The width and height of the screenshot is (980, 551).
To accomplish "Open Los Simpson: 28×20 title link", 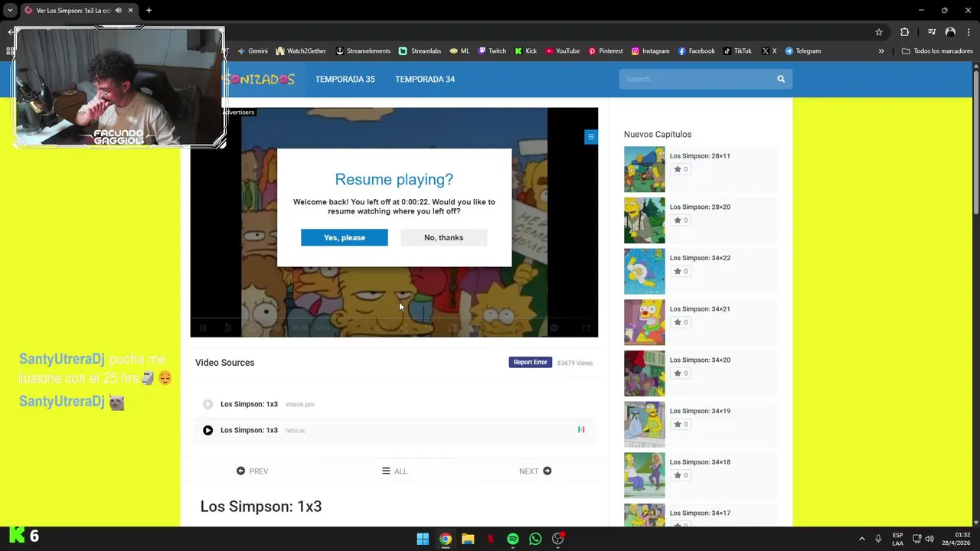I will (700, 207).
